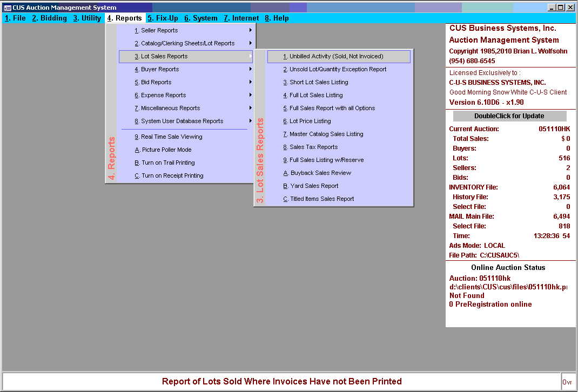This screenshot has width=578, height=392.
Task: Select Lot Sales Reports menu entry
Action: [186, 56]
